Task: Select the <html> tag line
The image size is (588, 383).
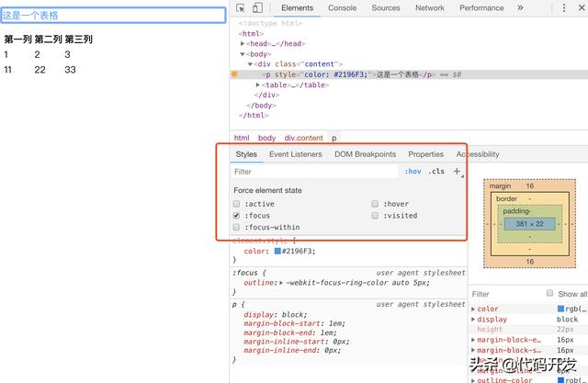Action: (251, 33)
